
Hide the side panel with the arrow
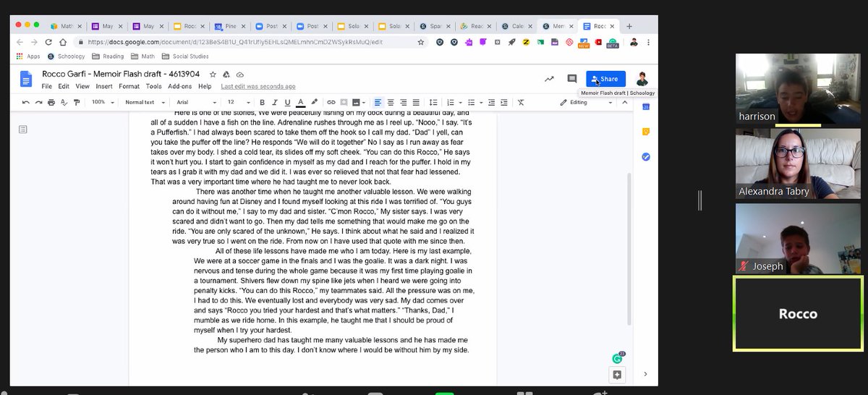tap(645, 375)
